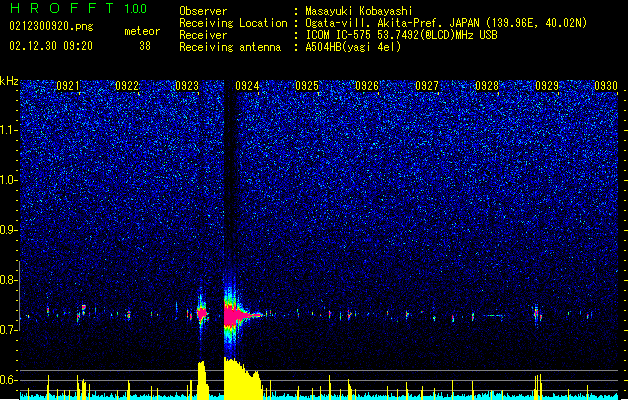Click the A504HB(yagi 4el) antenna text
Image resolution: width=629 pixels, height=400 pixels.
click(x=353, y=47)
